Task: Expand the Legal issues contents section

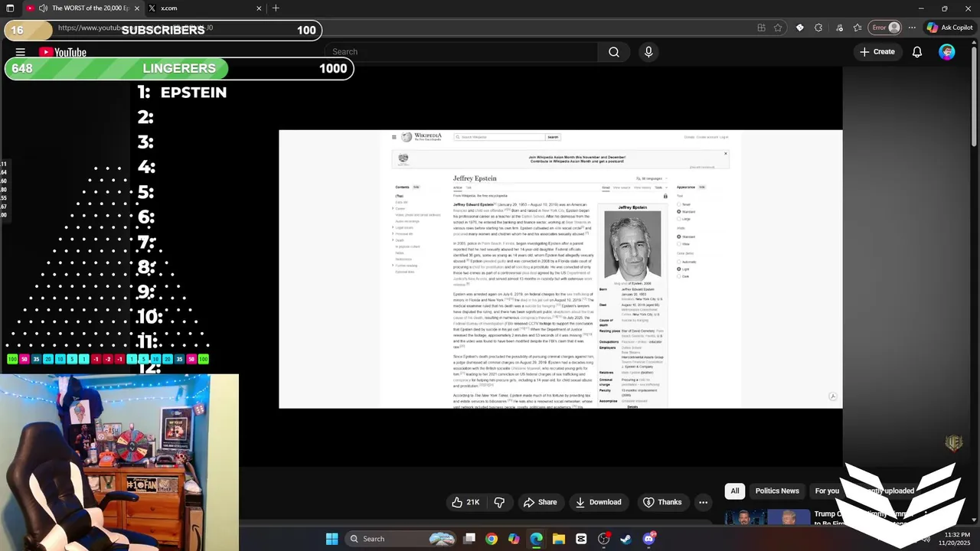Action: [393, 227]
